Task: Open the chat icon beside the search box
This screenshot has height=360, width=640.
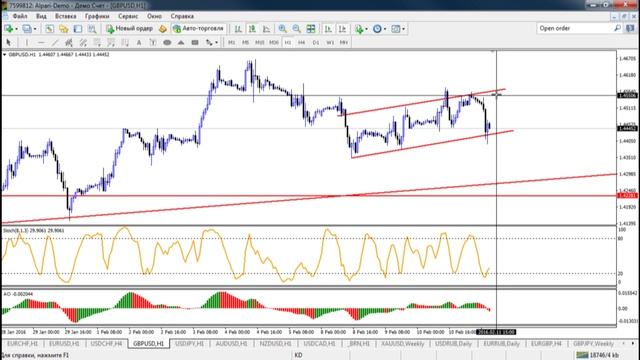Action: click(x=630, y=28)
